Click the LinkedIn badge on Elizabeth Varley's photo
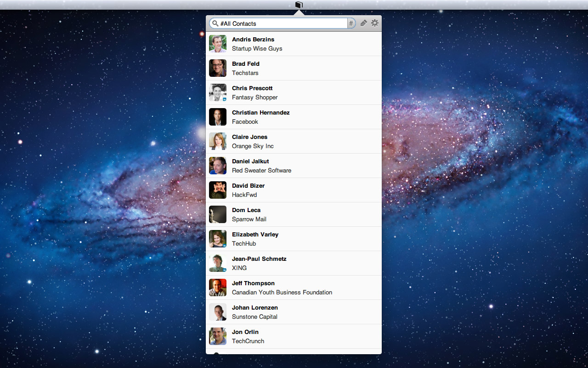The image size is (588, 368). pos(225,246)
